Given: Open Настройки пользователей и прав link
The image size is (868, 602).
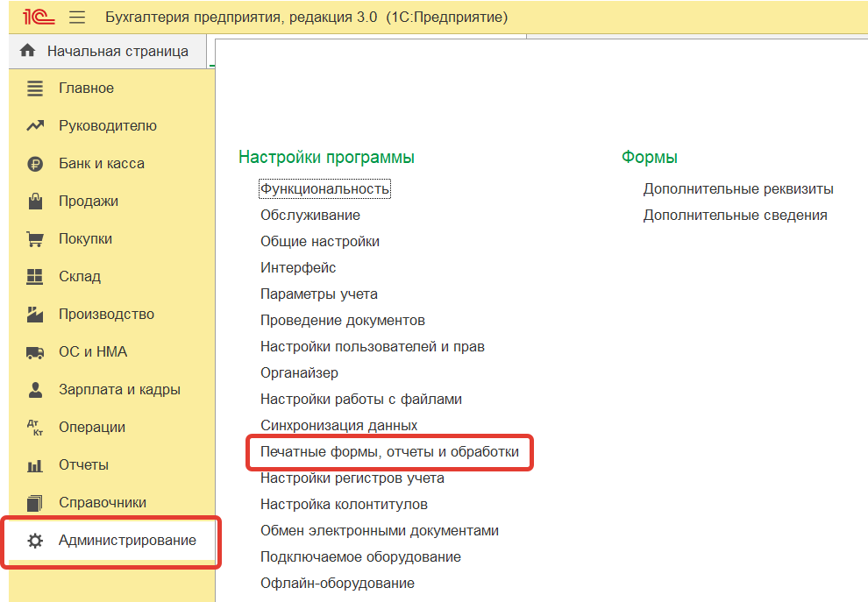Looking at the screenshot, I should (373, 347).
